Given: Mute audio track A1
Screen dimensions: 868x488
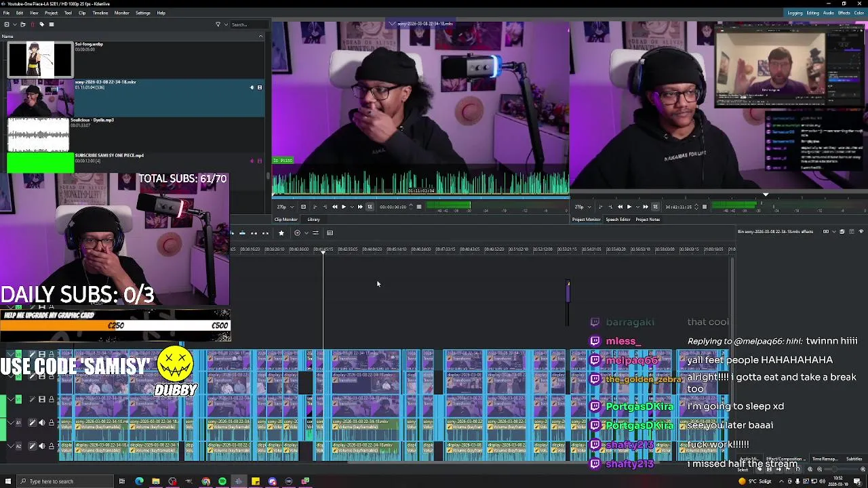Looking at the screenshot, I should [41, 423].
